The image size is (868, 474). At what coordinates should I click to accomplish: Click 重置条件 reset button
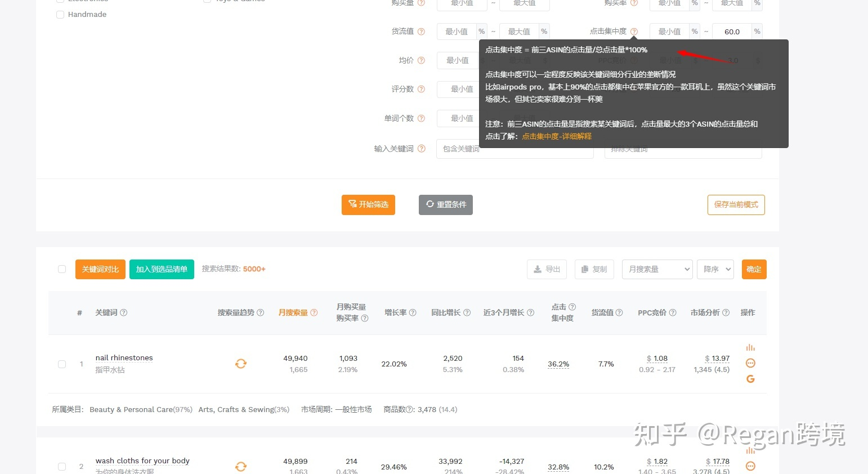coord(446,205)
